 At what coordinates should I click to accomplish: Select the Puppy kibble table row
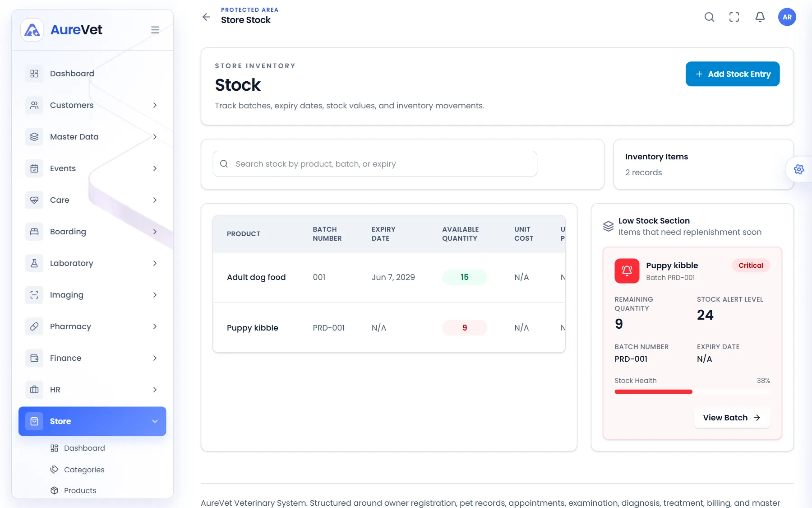tap(389, 328)
